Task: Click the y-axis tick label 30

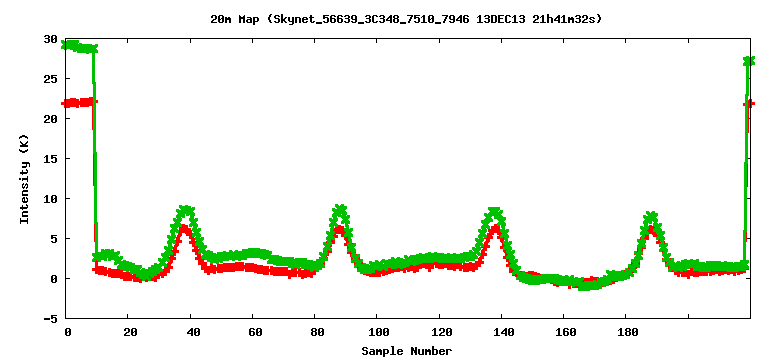Action: click(x=51, y=39)
